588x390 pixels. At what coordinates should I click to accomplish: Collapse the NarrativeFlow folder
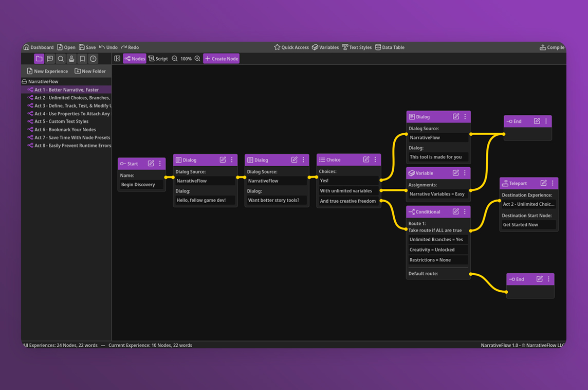pyautogui.click(x=24, y=81)
